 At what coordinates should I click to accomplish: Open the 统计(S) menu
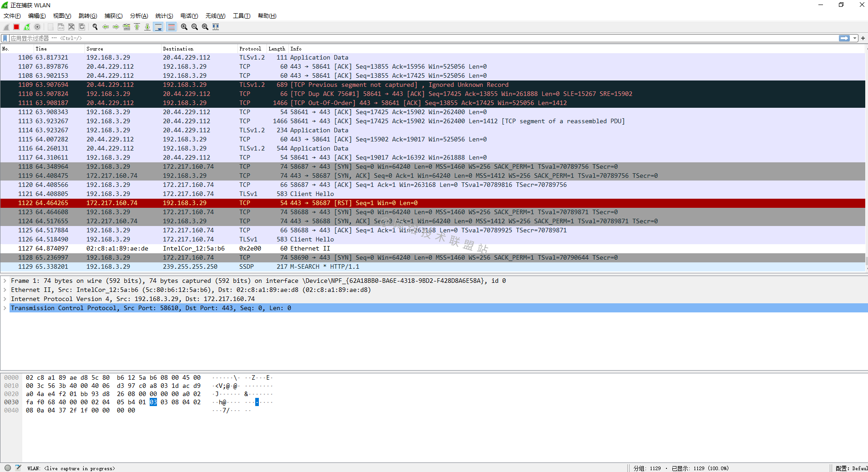coord(164,16)
